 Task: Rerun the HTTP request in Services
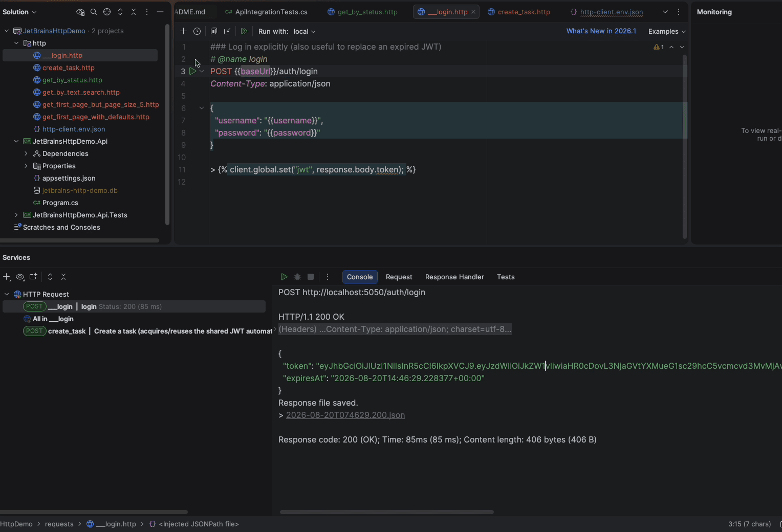point(284,277)
